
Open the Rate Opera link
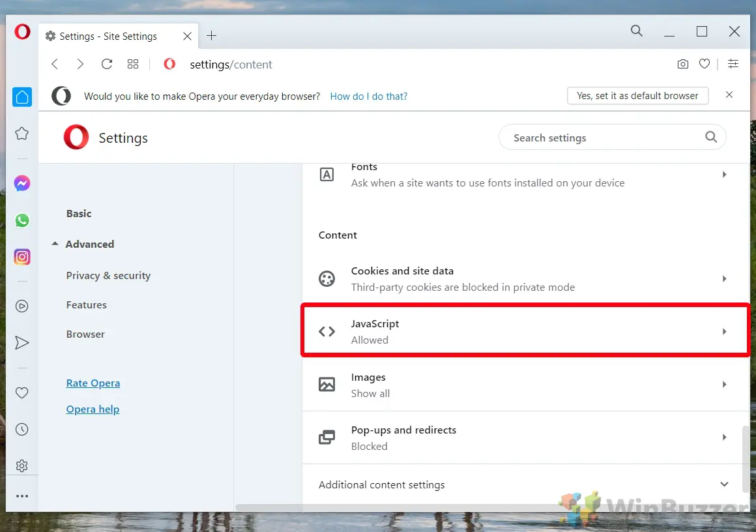tap(93, 383)
